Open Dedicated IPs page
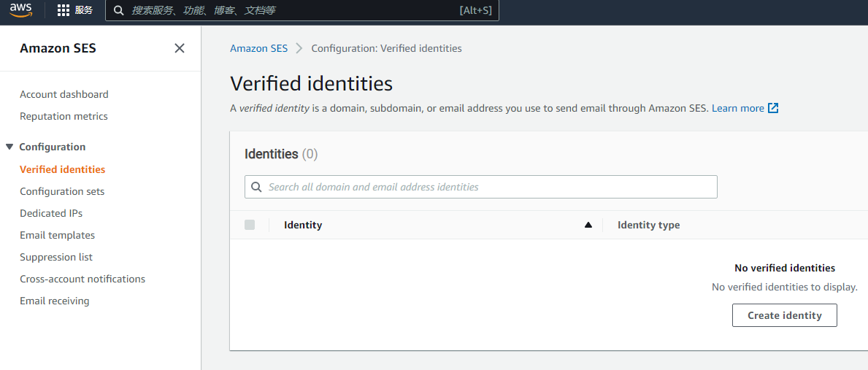This screenshot has width=868, height=370. pyautogui.click(x=51, y=213)
